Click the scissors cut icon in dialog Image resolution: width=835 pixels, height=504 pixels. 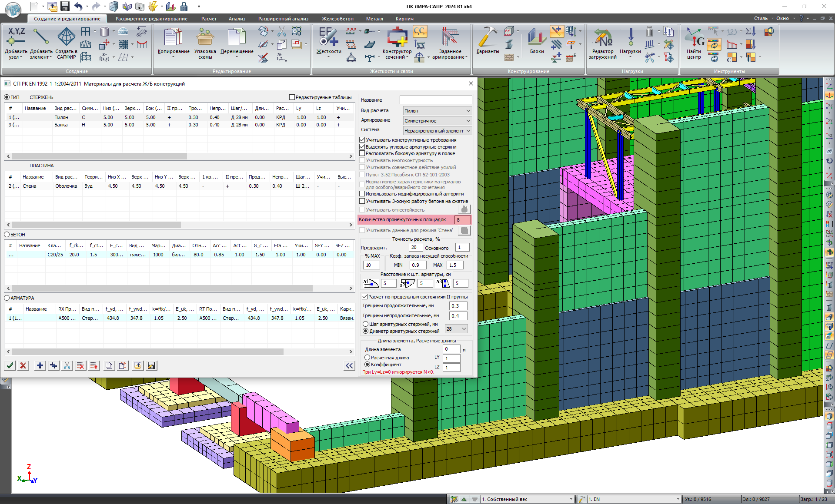[x=67, y=366]
